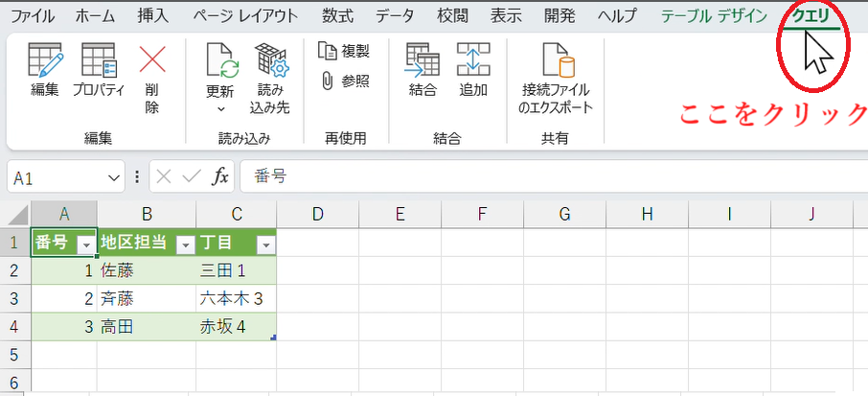Image resolution: width=868 pixels, height=396 pixels.
Task: Click the 複製 (Duplicate) icon
Action: [x=328, y=51]
